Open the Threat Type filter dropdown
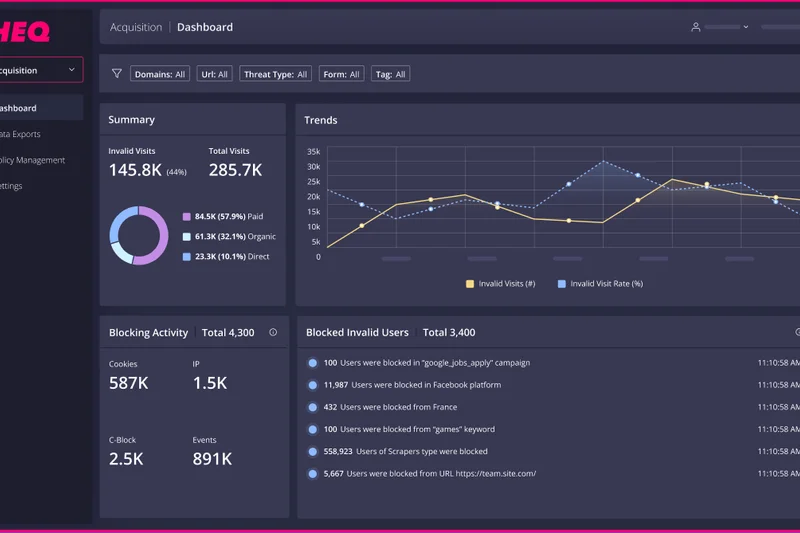 275,74
